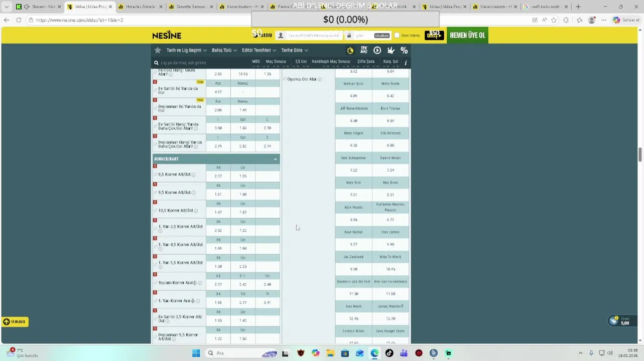This screenshot has width=644, height=361.
Task: Click the favorites star icon in filter bar
Action: click(x=158, y=50)
